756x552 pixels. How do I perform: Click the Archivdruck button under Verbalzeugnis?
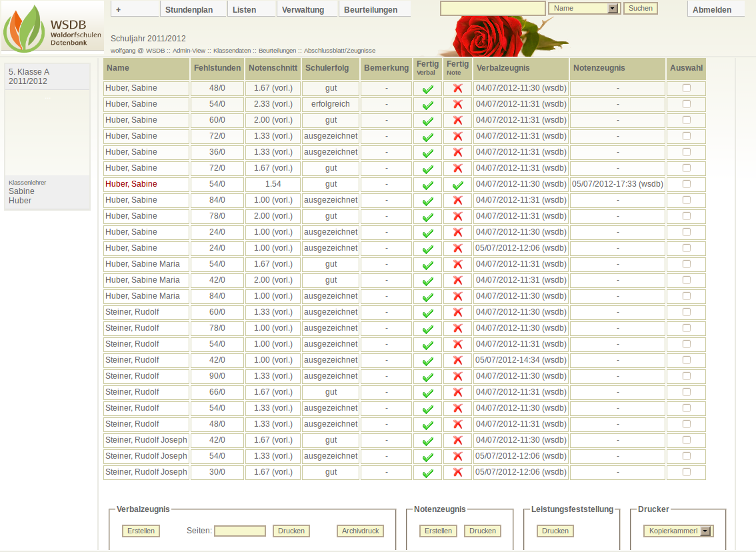coord(360,531)
